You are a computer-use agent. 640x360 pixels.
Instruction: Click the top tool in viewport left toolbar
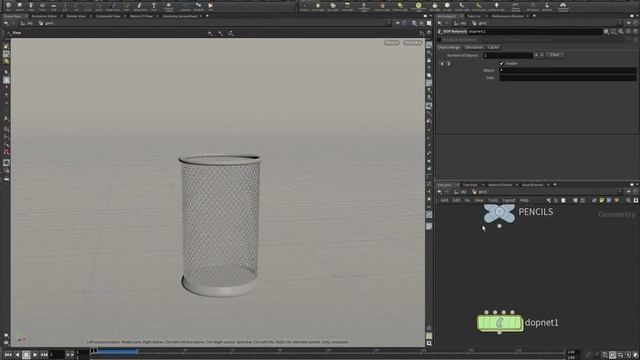click(6, 47)
